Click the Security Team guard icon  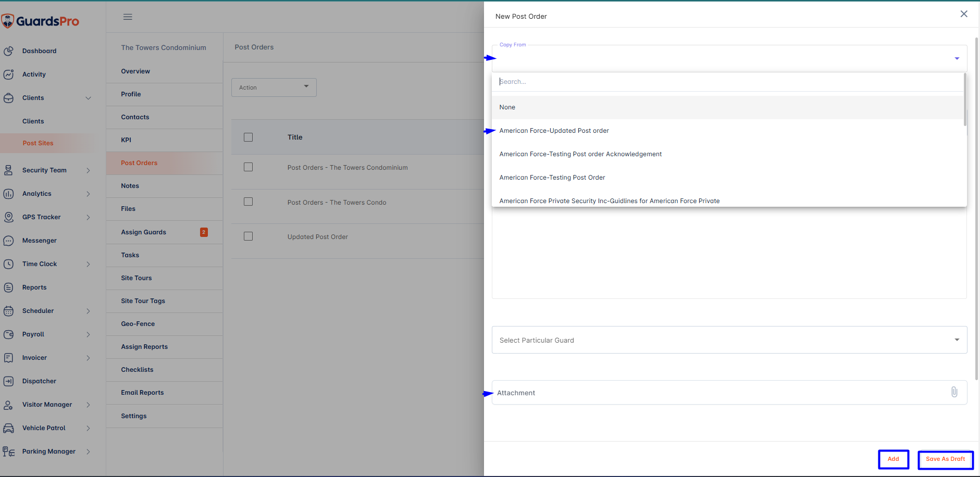(x=8, y=170)
